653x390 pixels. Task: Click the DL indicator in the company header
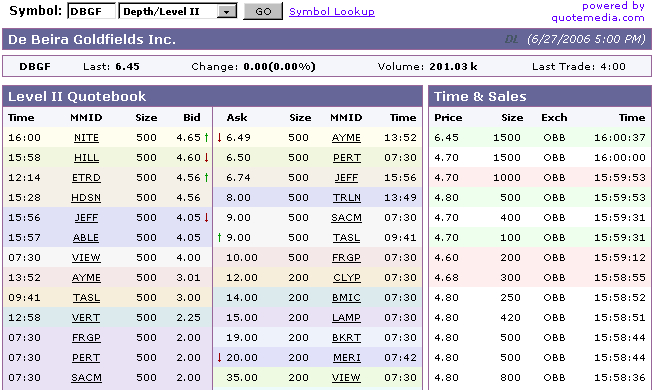tap(511, 40)
